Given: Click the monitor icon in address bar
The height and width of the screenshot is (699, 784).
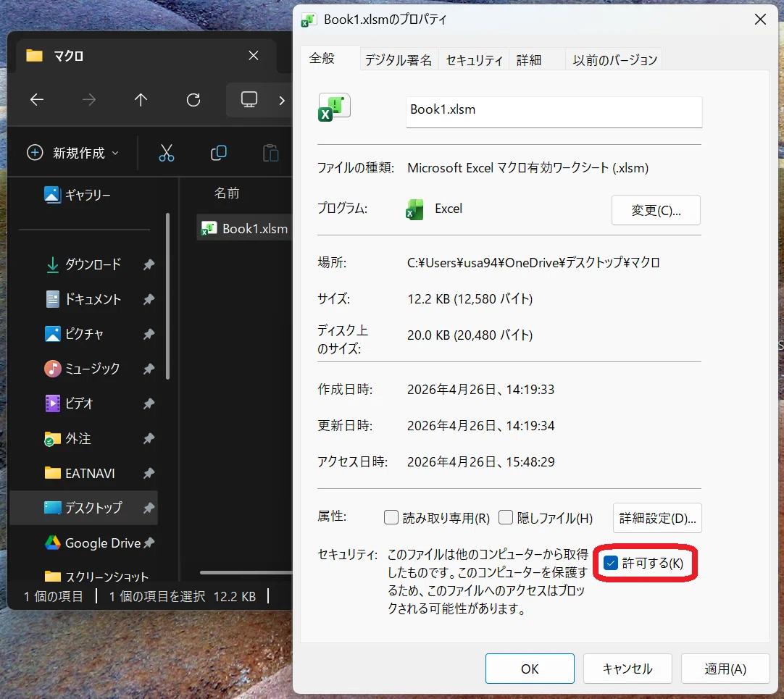Looking at the screenshot, I should [x=249, y=99].
